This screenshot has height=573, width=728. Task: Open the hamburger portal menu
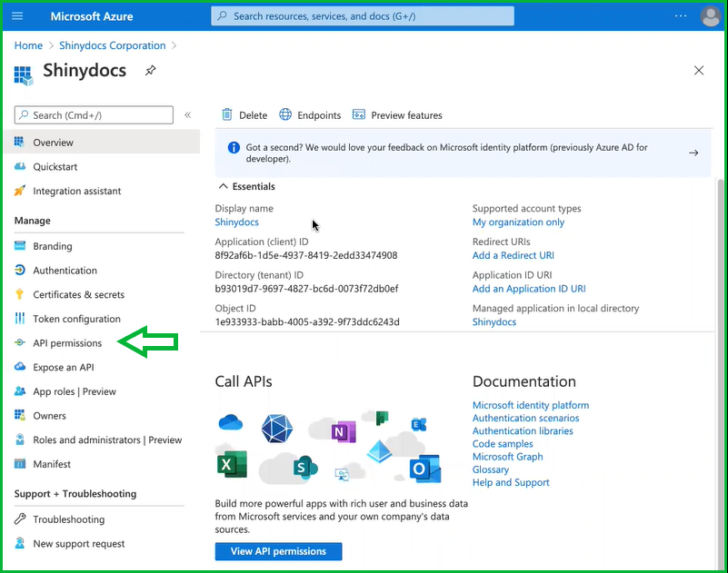(17, 16)
